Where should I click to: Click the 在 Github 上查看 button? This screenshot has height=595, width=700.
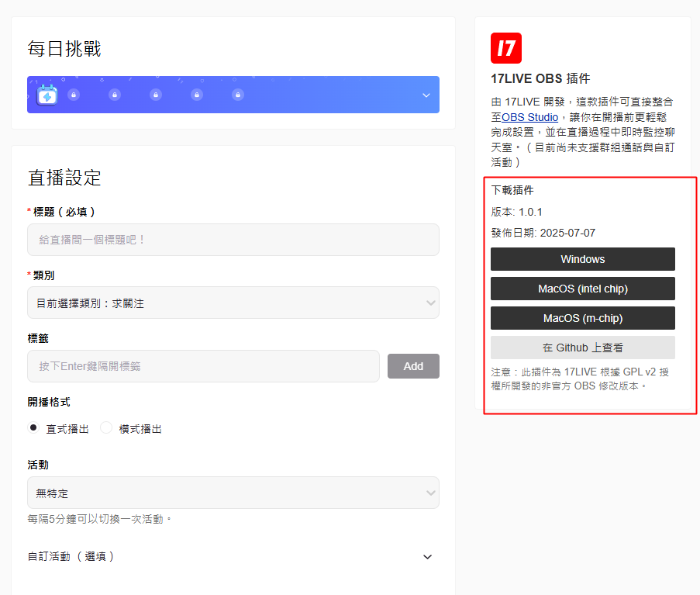582,348
